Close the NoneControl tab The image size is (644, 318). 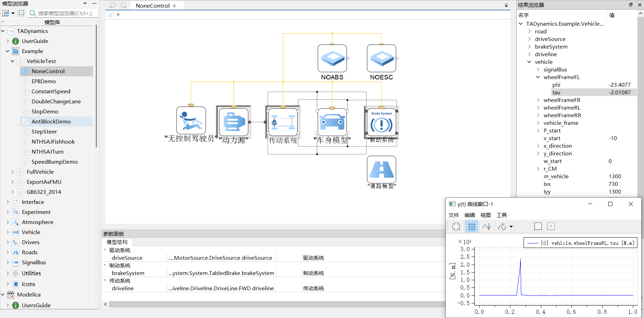click(174, 6)
